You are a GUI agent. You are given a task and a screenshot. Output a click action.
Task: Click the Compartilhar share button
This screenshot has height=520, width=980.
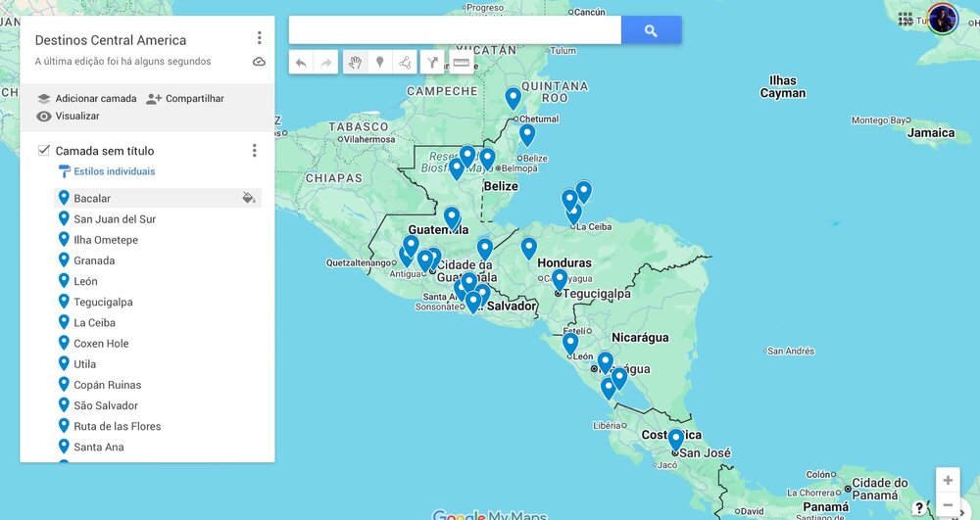[x=185, y=99]
